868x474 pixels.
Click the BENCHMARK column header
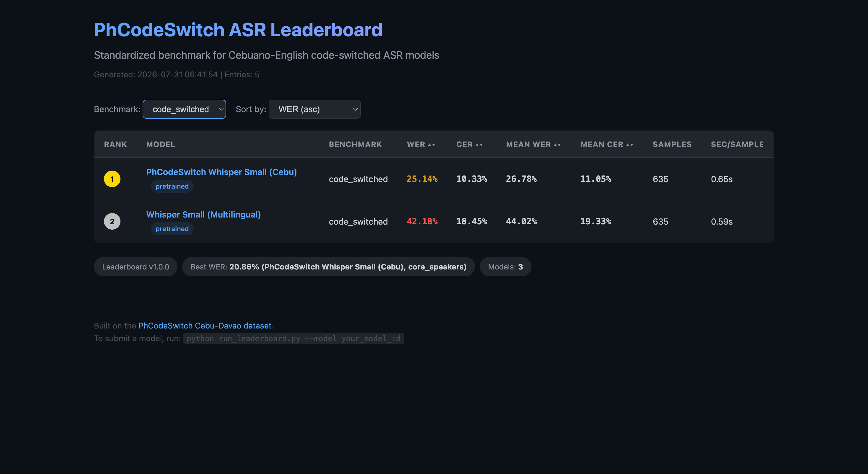(x=355, y=144)
